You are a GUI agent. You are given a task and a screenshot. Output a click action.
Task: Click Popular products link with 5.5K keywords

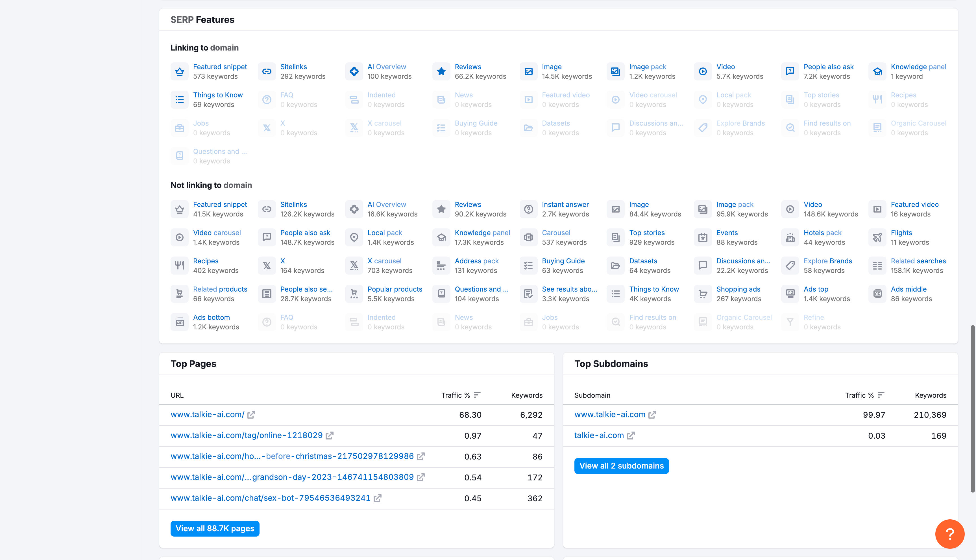[x=395, y=289]
